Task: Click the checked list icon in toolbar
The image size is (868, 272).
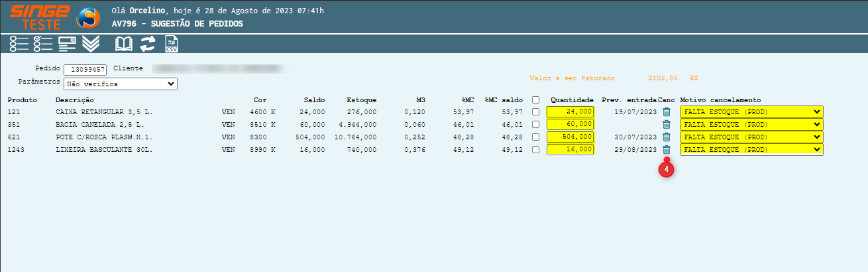Action: (x=42, y=44)
